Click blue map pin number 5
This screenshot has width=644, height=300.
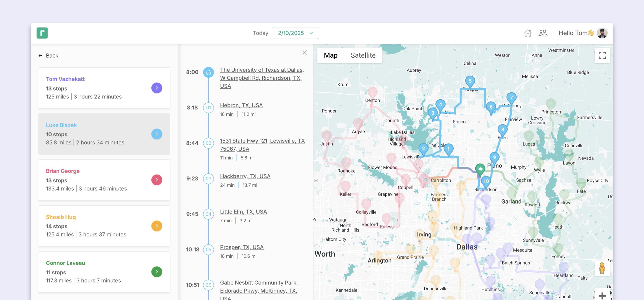pyautogui.click(x=470, y=82)
